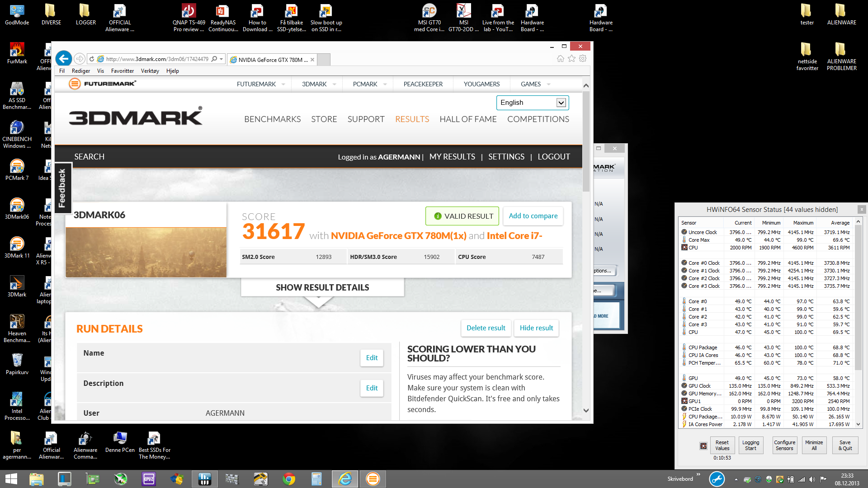Refresh the page with the reload icon

click(x=92, y=59)
